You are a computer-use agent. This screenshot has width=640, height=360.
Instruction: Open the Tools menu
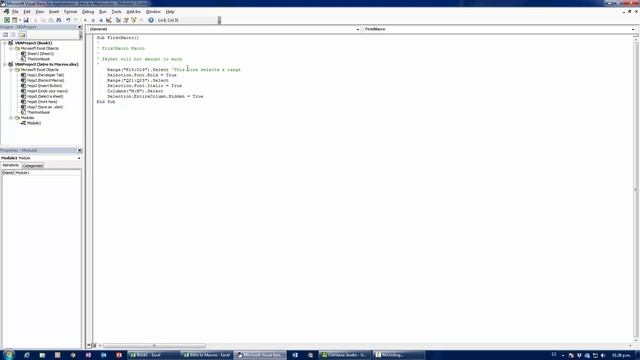coord(116,12)
